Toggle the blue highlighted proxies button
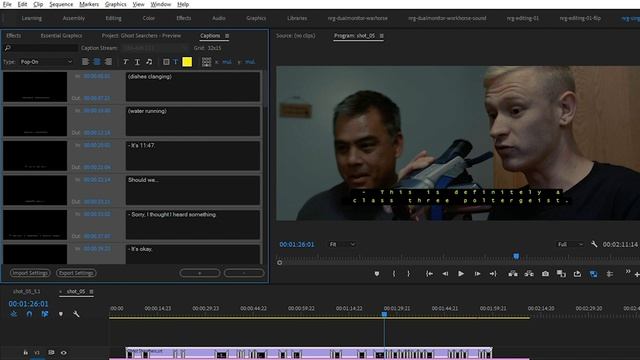The image size is (640, 360). (x=593, y=274)
